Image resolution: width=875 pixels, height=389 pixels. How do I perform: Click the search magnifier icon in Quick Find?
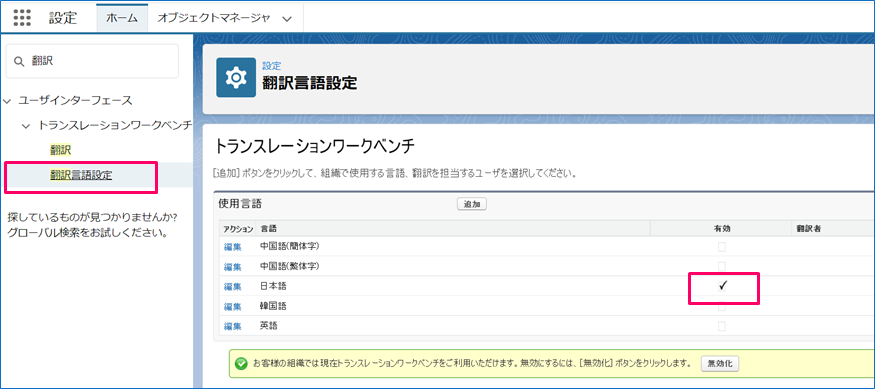click(19, 61)
